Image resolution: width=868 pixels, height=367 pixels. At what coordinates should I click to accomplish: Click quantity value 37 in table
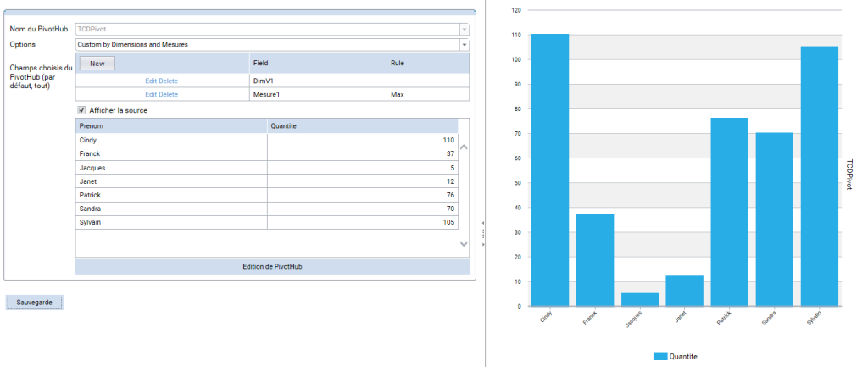(x=450, y=154)
